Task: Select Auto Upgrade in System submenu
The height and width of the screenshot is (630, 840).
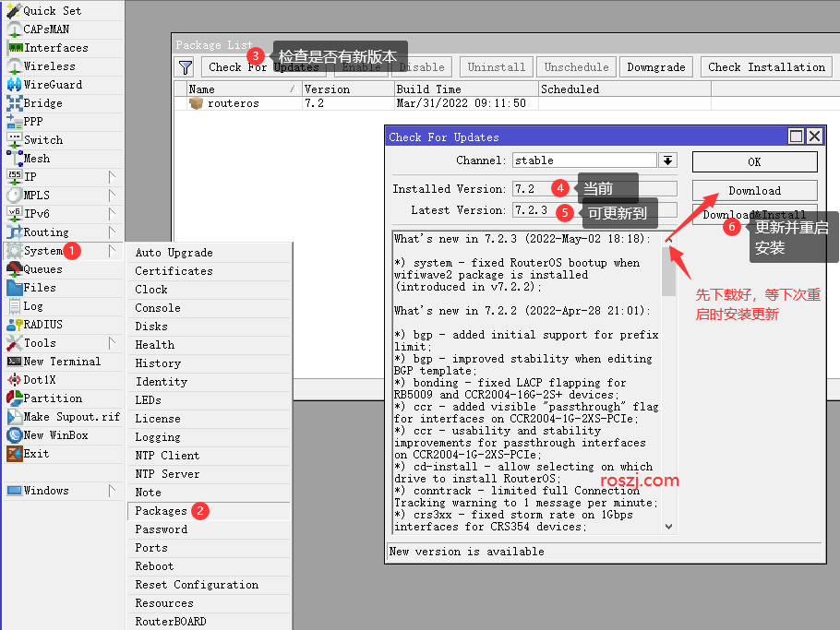Action: [x=210, y=253]
